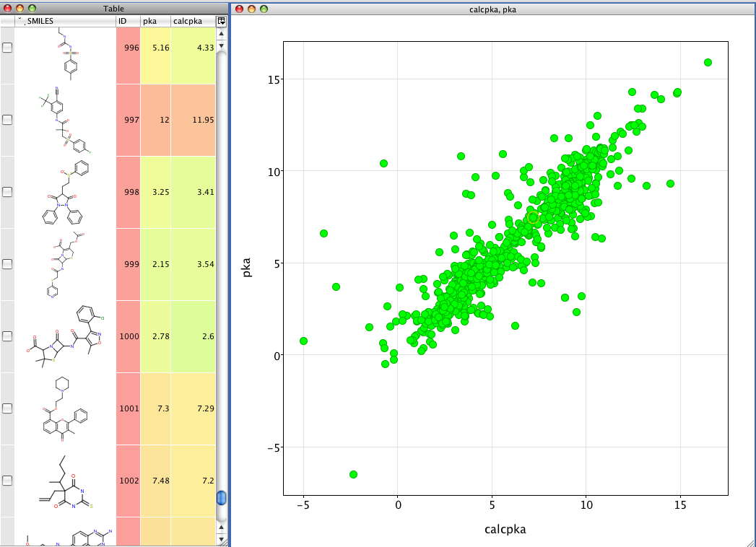Select the outlier point at calcpka -4, pka 6.6
This screenshot has width=756, height=547.
[323, 233]
